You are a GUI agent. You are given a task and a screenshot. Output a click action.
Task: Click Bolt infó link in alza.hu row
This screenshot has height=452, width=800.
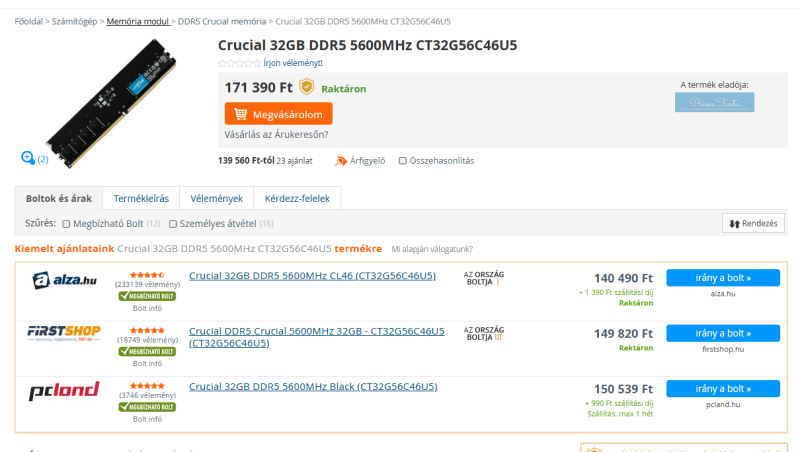147,308
